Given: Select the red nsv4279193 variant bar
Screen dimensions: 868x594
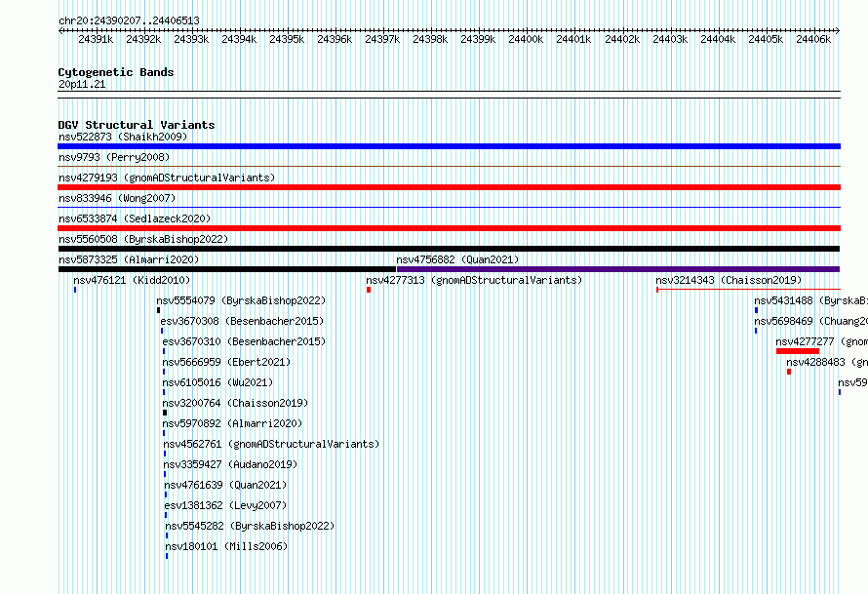Looking at the screenshot, I should click(x=449, y=187).
